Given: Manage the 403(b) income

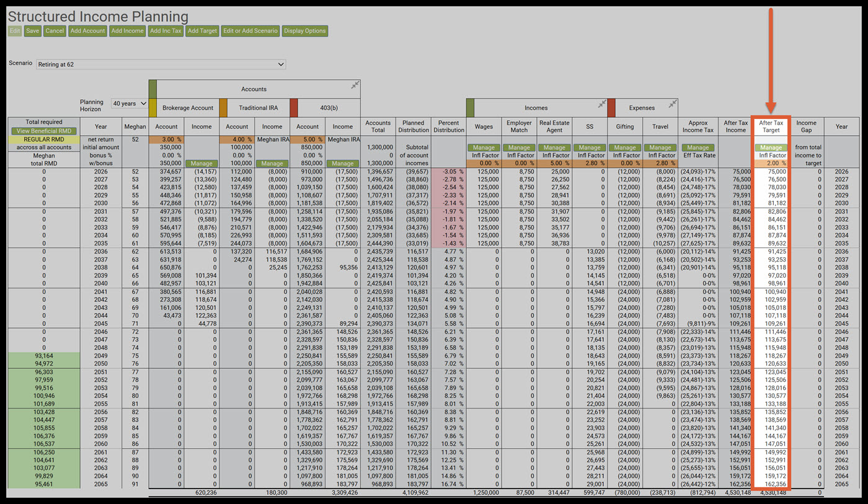Looking at the screenshot, I should tap(343, 164).
